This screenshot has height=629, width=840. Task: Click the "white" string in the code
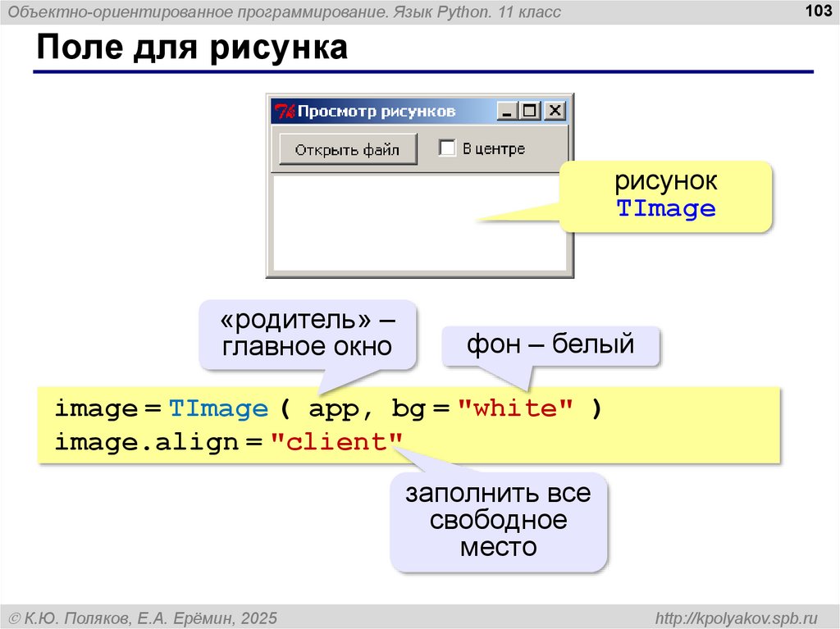515,408
